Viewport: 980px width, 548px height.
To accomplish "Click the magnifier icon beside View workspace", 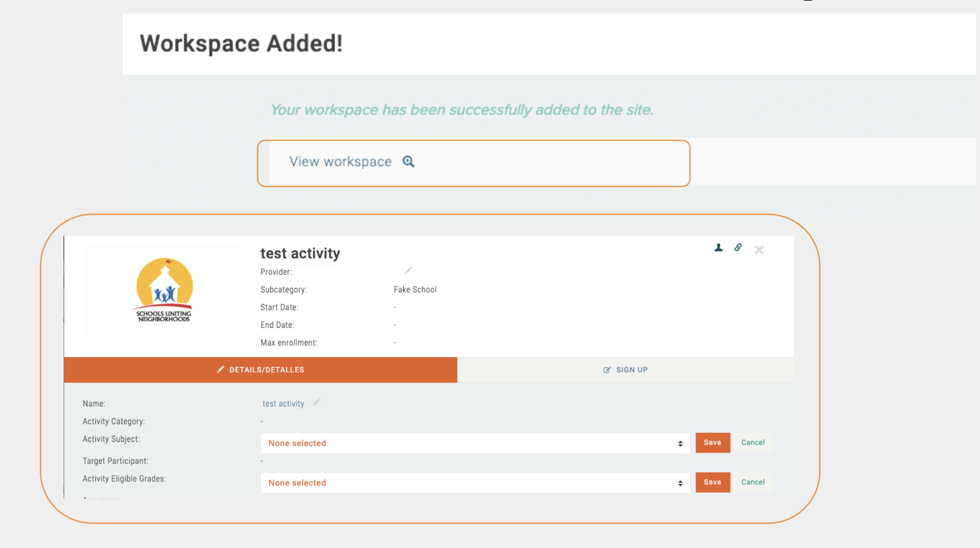I will click(x=409, y=161).
